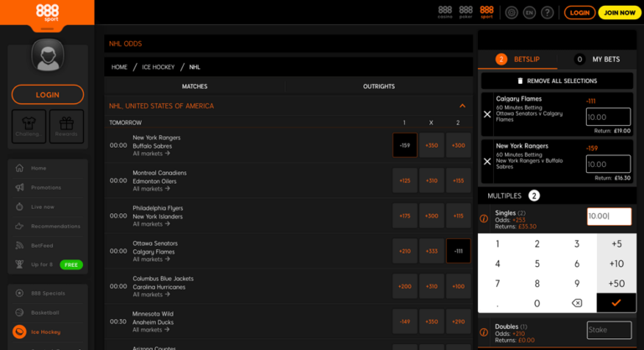The width and height of the screenshot is (644, 350).
Task: Click the user avatar icon
Action: coord(48,55)
